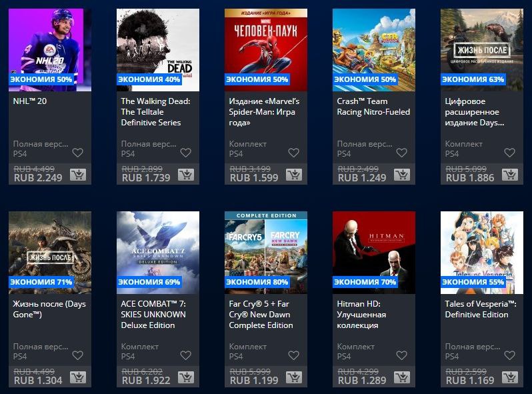This screenshot has height=394, width=532.
Task: Open the Crash Team Racing title link
Action: pos(373,107)
